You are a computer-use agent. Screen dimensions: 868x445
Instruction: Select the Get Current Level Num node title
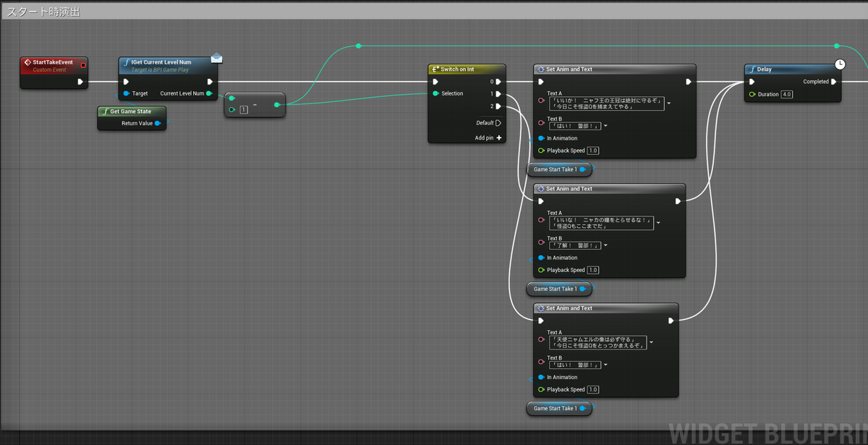[161, 62]
